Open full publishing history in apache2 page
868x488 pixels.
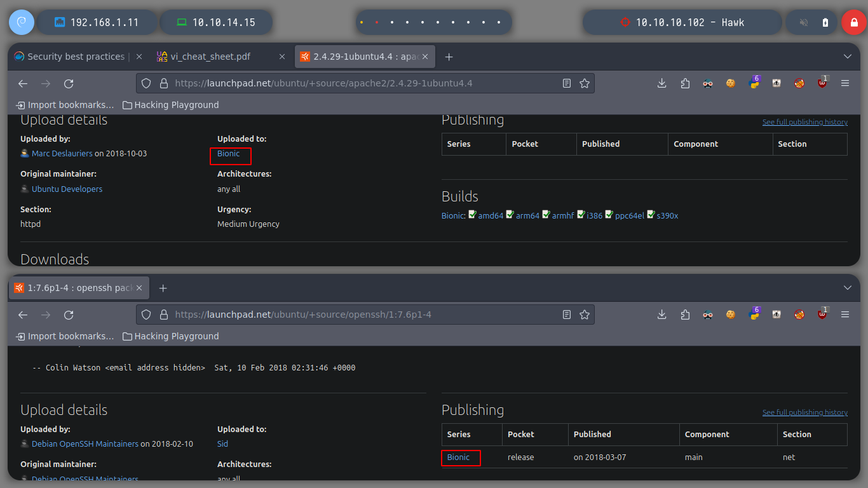[x=804, y=122]
